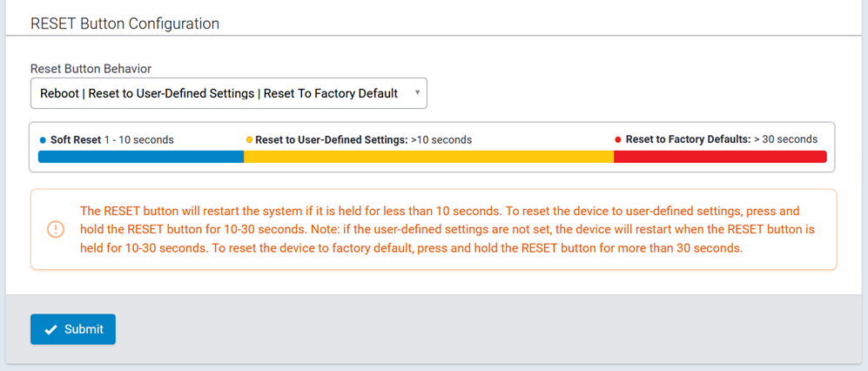
Task: Click the '>10 seconds' duration text
Action: (x=441, y=139)
